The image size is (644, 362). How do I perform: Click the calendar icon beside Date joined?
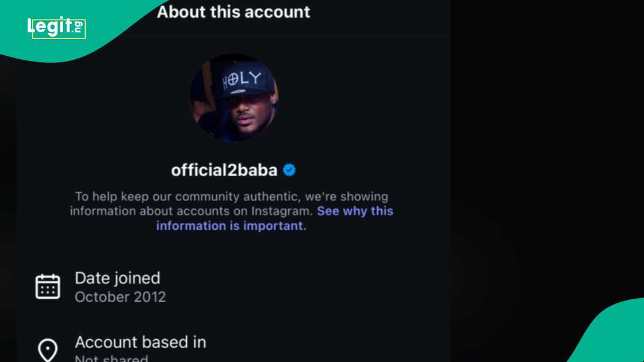(48, 286)
